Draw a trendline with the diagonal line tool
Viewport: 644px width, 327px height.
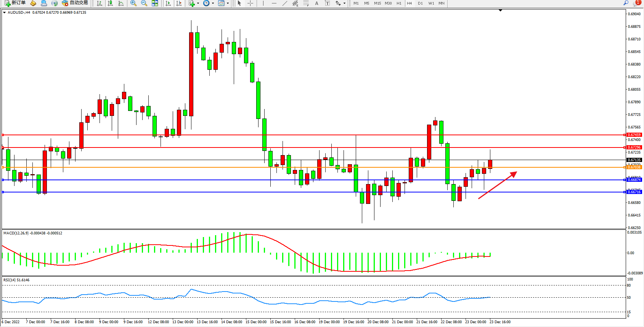285,3
